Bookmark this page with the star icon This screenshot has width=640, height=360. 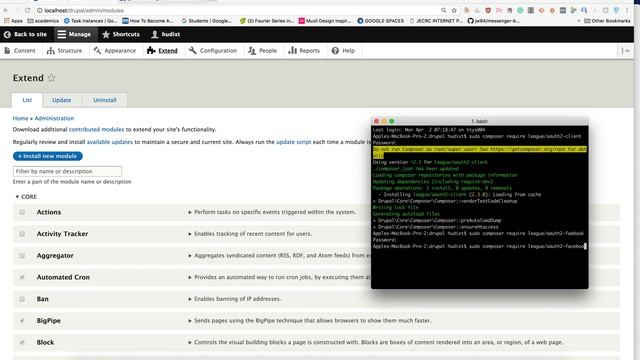pyautogui.click(x=454, y=10)
